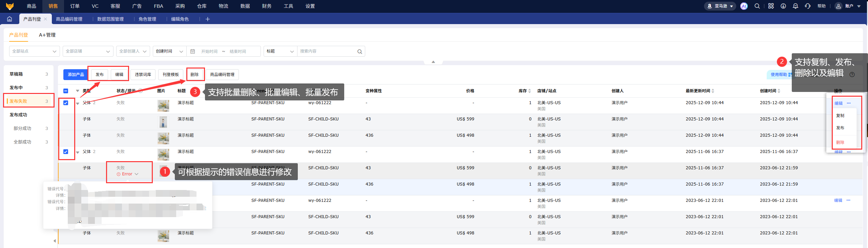Click the 搜索内容 search input field
This screenshot has width=868, height=248.
coord(327,51)
